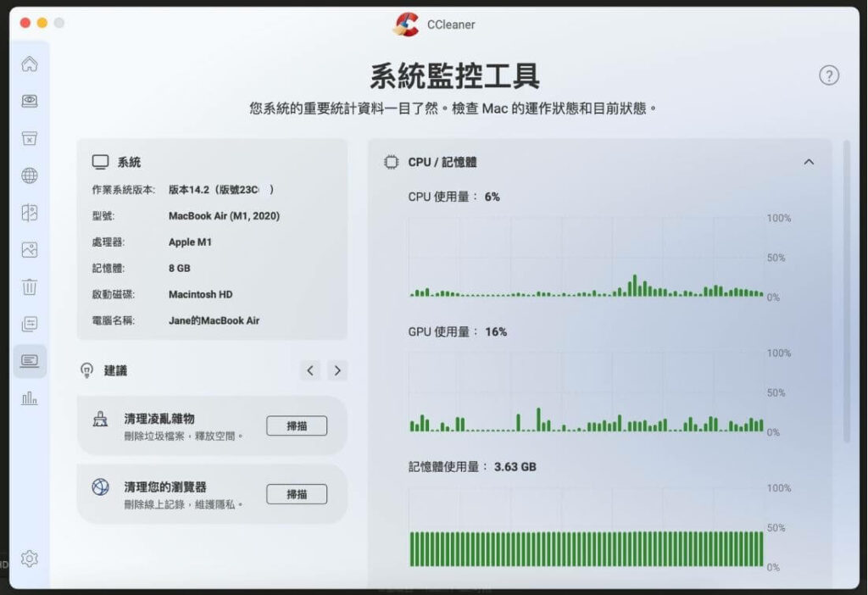Viewport: 868px width, 595px height.
Task: Click the 記憶體使用量 bar graph
Action: [587, 527]
